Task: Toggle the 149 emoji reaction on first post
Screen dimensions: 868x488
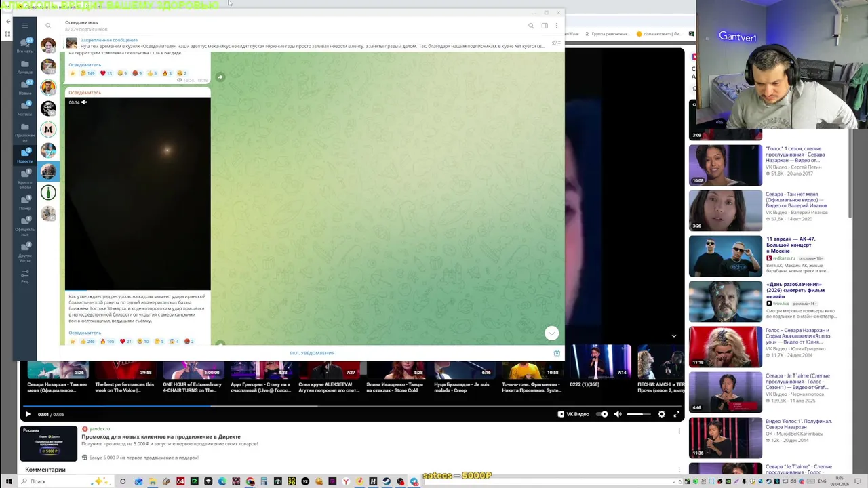Action: [88, 73]
